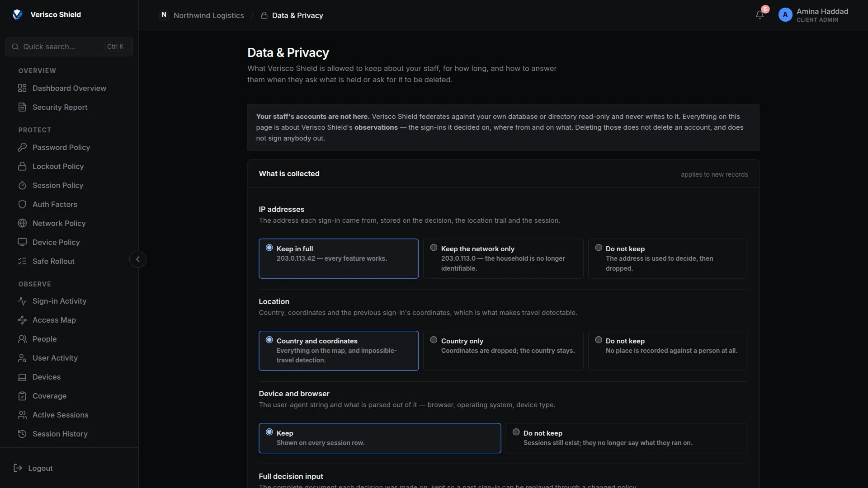Click the Ctrl K shortcut badge

pos(115,47)
